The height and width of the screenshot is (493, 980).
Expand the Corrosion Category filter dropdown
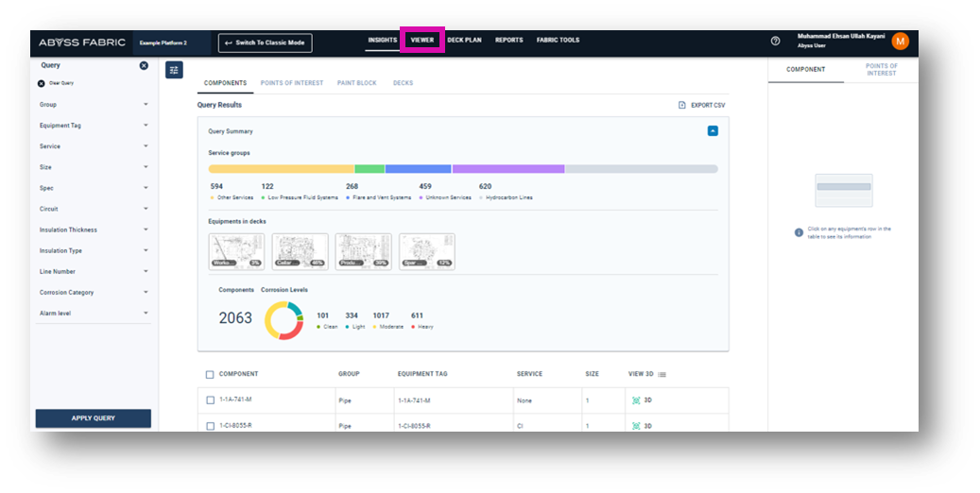[x=146, y=293]
